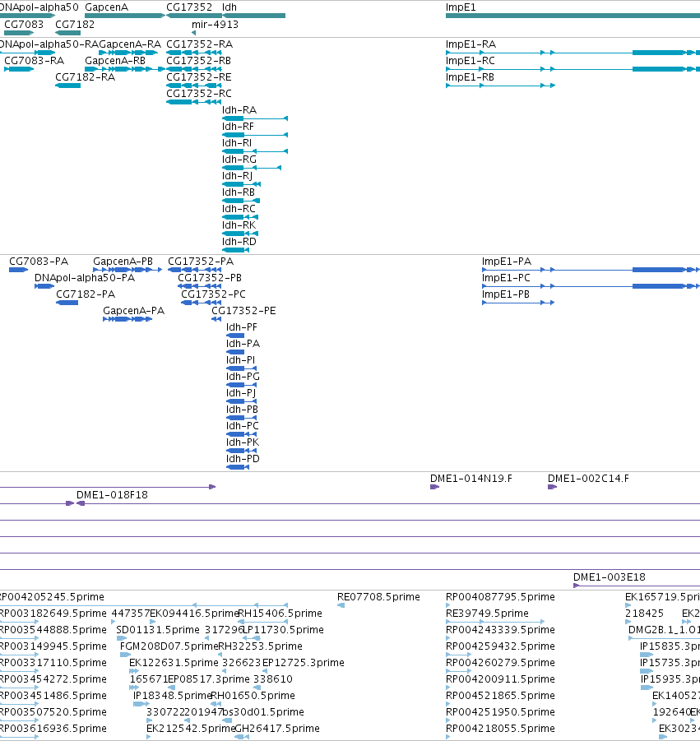Click the DME1-002C14.F BAC label
This screenshot has width=700, height=741.
(x=588, y=479)
